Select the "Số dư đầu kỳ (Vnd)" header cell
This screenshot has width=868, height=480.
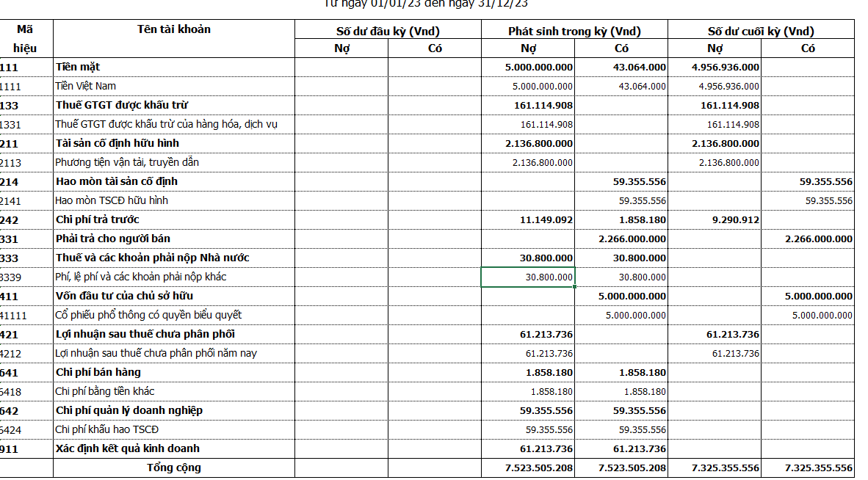(x=388, y=31)
